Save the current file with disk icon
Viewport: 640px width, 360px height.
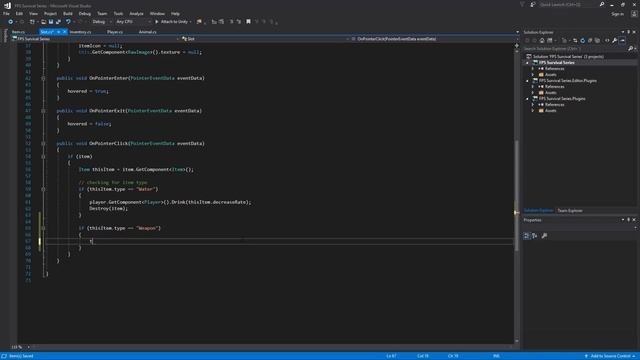[51, 22]
